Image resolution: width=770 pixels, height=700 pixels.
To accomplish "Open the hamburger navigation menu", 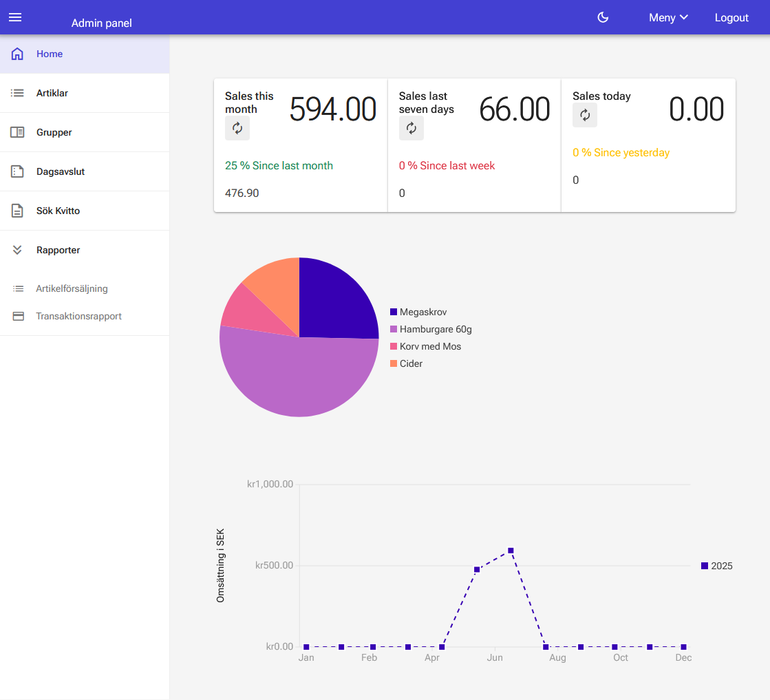I will tap(15, 17).
